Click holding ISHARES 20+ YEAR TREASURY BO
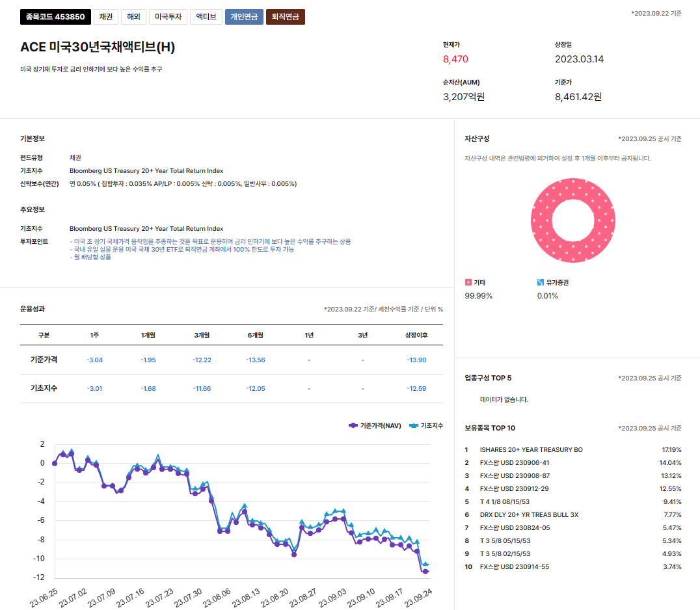This screenshot has width=700, height=610. [532, 450]
